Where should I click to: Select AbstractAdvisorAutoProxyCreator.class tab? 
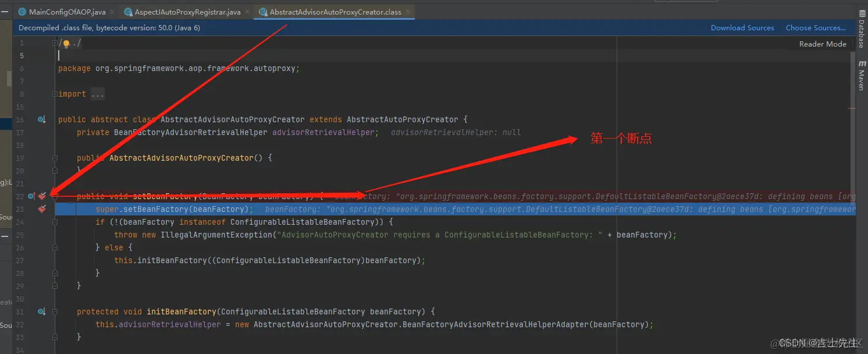tap(335, 12)
